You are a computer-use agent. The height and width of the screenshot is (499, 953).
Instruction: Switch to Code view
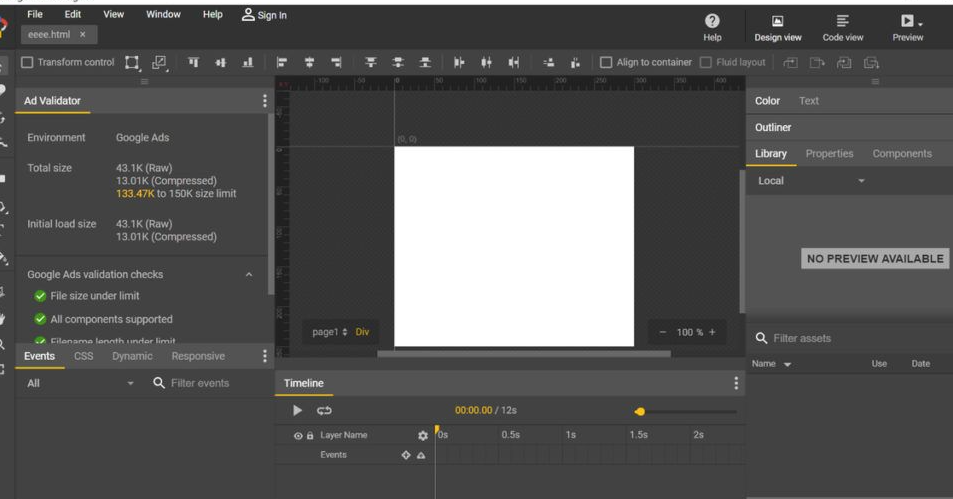click(x=842, y=28)
